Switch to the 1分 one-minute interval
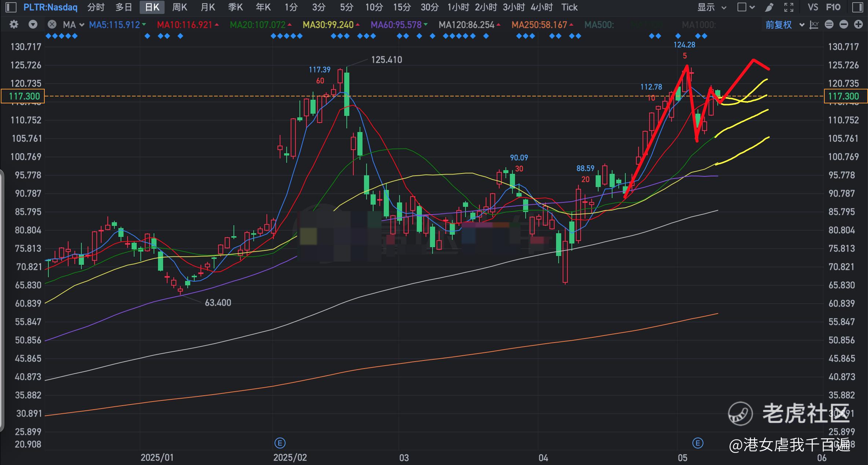Image resolution: width=868 pixels, height=465 pixels. pos(291,7)
